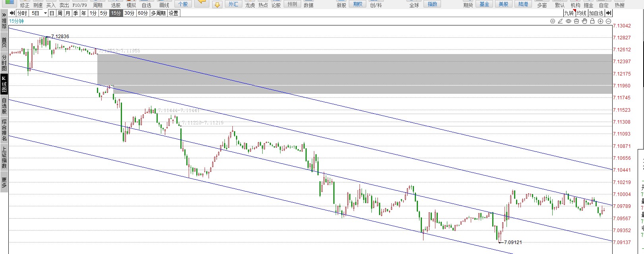The image size is (644, 254).
Task: Click the yellow down arrow icon
Action: (x=217, y=5)
